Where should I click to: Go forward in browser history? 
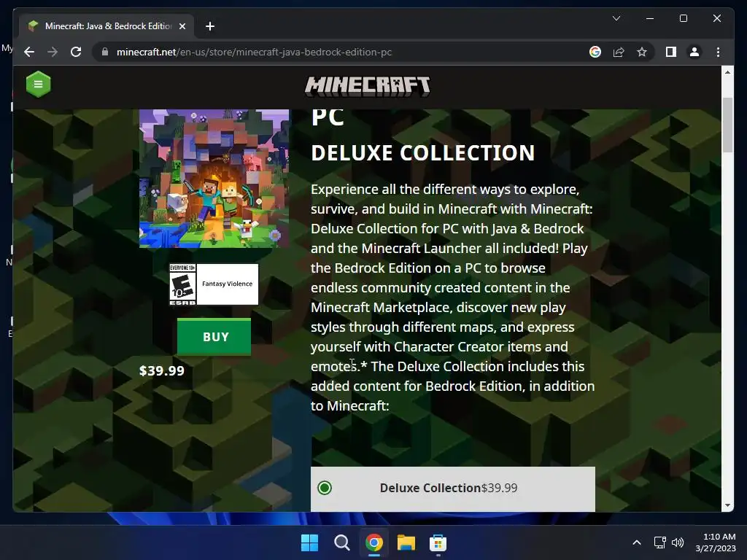pyautogui.click(x=53, y=52)
